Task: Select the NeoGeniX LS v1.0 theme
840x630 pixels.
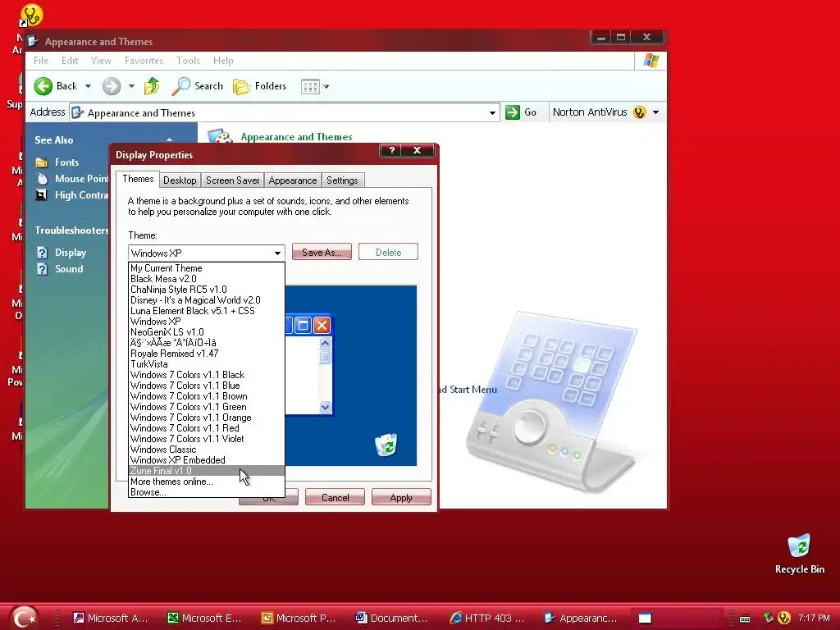Action: (206, 332)
